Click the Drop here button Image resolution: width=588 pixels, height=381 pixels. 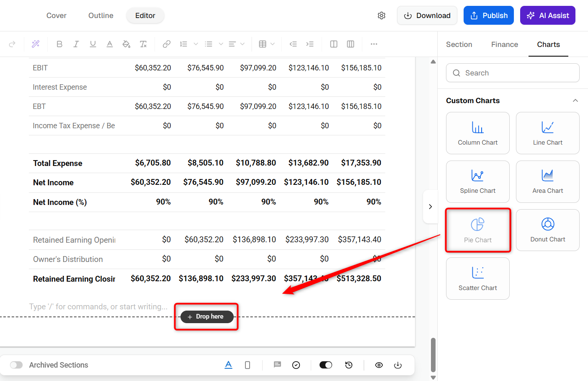coord(207,316)
